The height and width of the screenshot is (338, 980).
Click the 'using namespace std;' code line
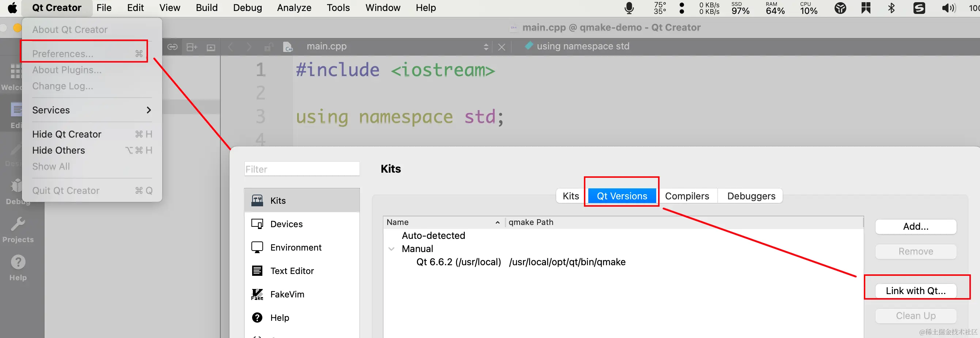(x=400, y=117)
